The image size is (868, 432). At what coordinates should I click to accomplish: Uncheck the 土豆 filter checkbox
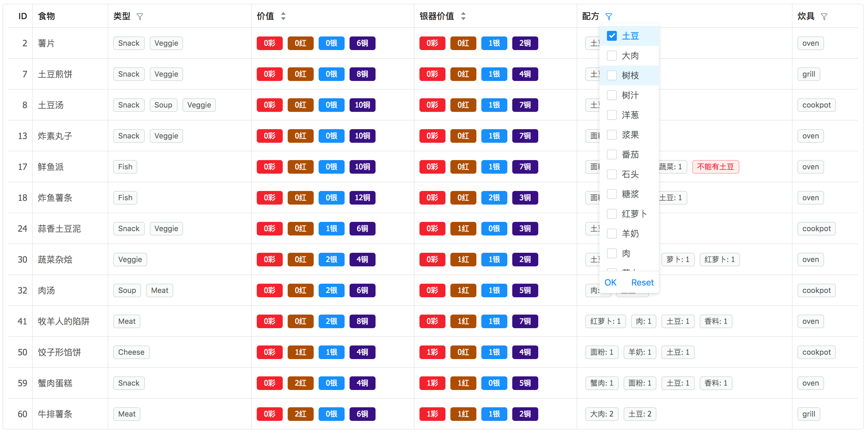coord(612,36)
